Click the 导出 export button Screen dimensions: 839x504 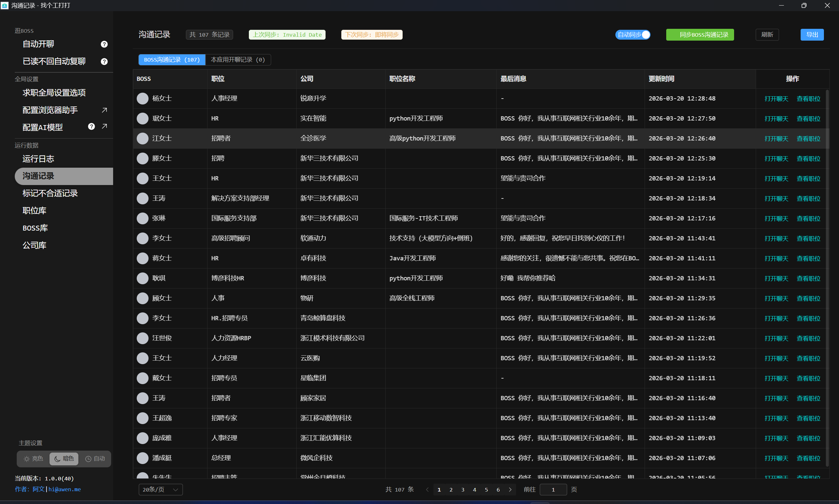tap(812, 35)
